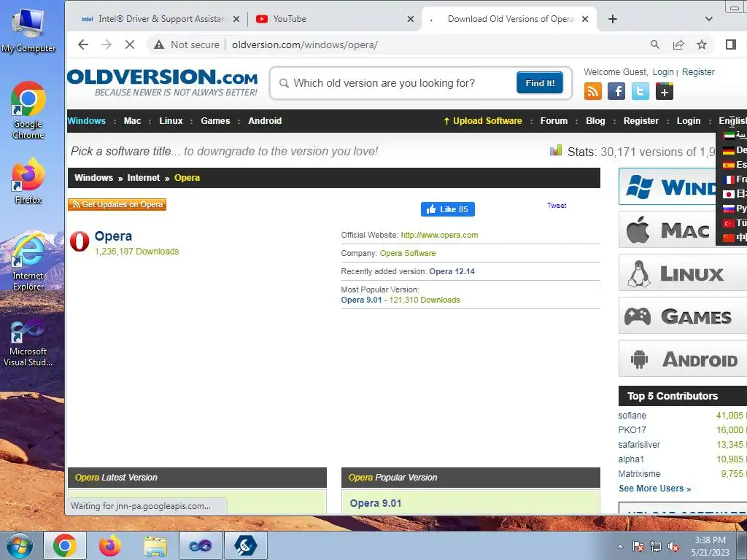Select Games in site navigation
The height and width of the screenshot is (560, 747).
click(x=215, y=121)
